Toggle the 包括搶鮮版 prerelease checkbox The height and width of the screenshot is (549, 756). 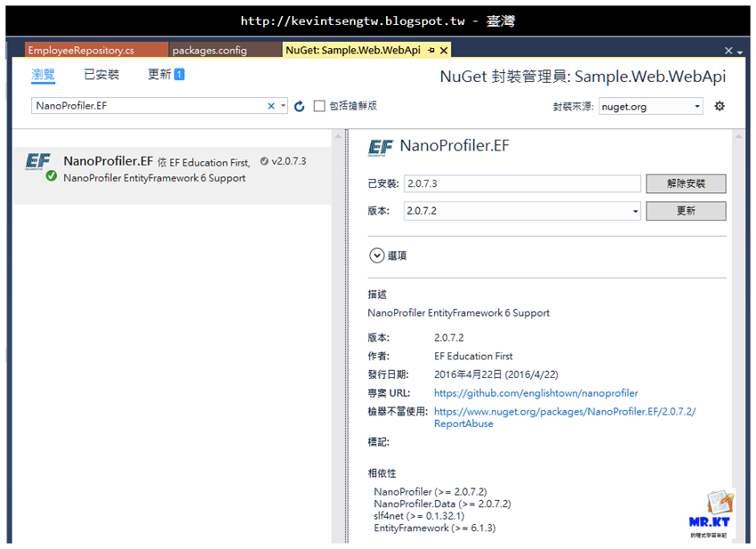[319, 106]
